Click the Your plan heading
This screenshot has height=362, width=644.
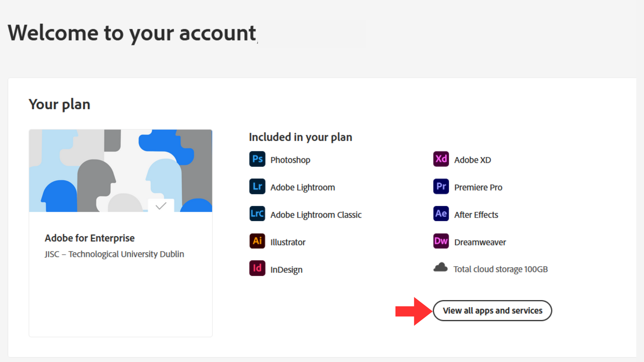[59, 105]
